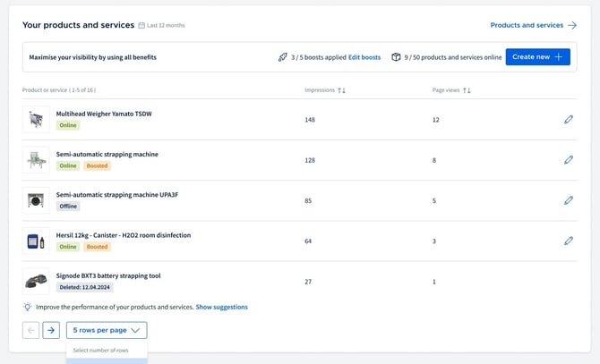Open thumbnail of Semi-automatic strapping machine with 128 impressions
600x364 pixels.
click(36, 160)
